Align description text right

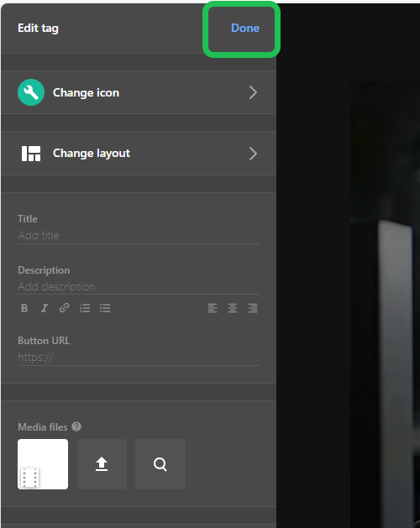point(253,308)
